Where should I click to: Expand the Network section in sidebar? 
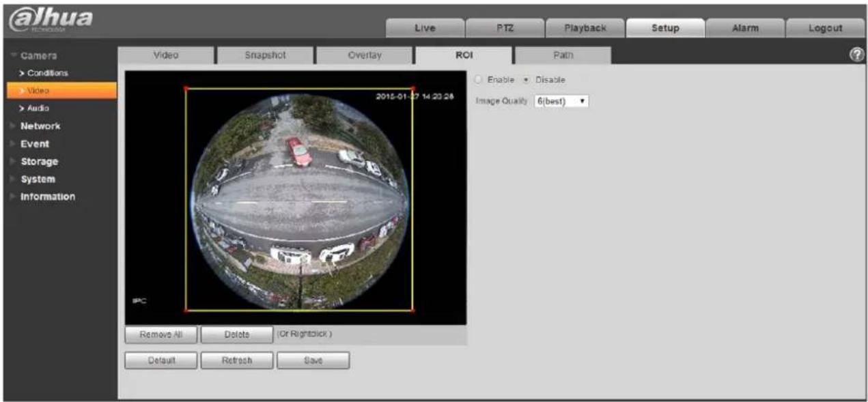pos(40,126)
